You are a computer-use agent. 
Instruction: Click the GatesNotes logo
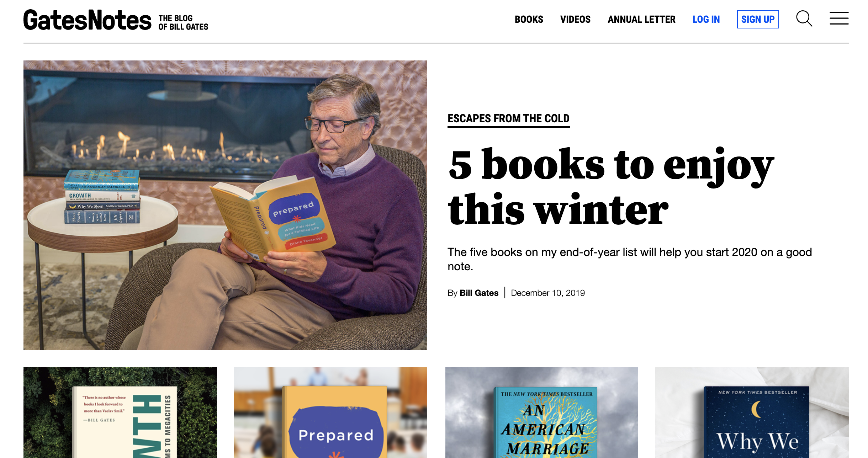coord(88,20)
